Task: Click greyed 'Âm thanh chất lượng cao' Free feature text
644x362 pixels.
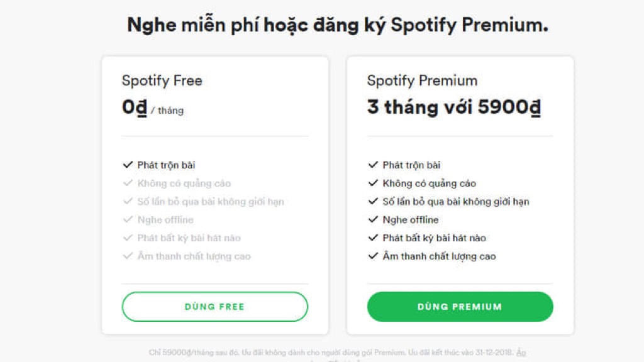Action: [x=194, y=256]
